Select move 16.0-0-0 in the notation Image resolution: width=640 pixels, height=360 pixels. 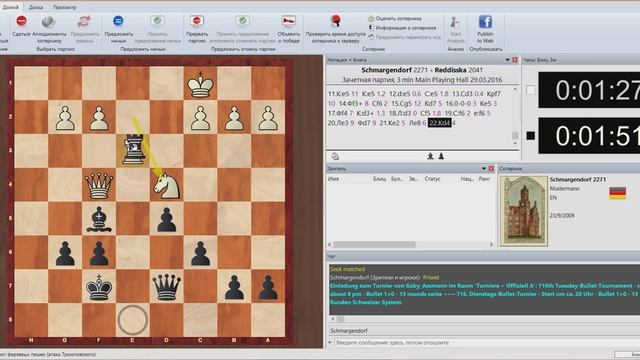(459, 103)
